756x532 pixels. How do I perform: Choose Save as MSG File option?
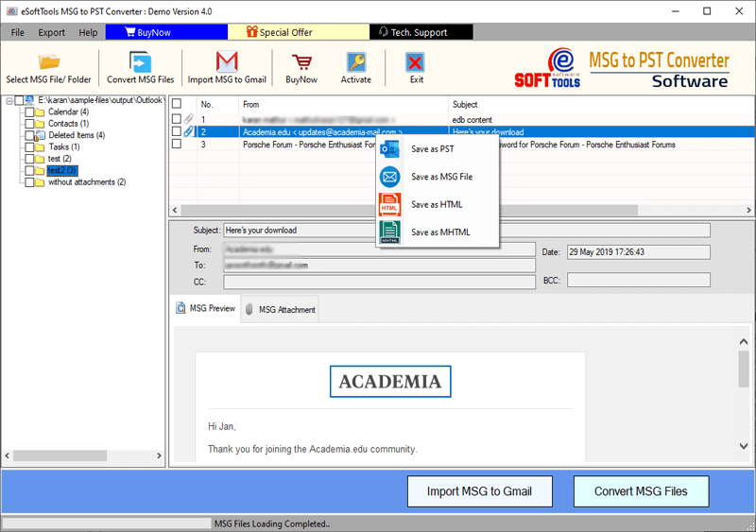(437, 177)
